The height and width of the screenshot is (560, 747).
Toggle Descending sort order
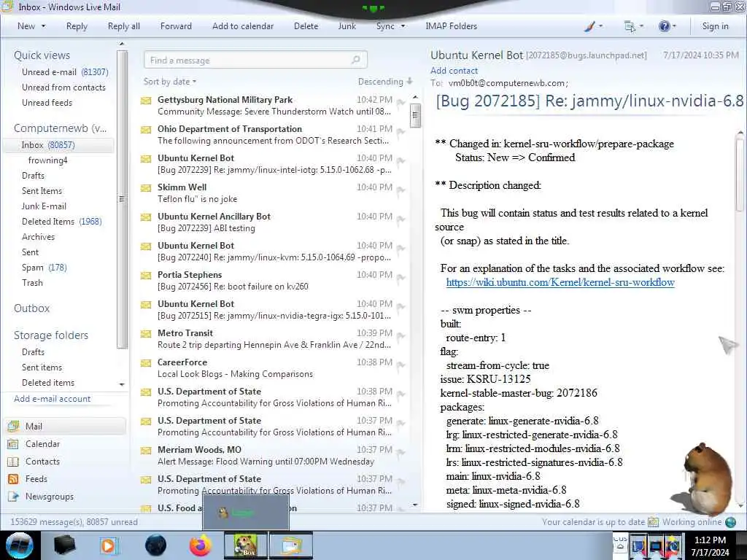385,82
